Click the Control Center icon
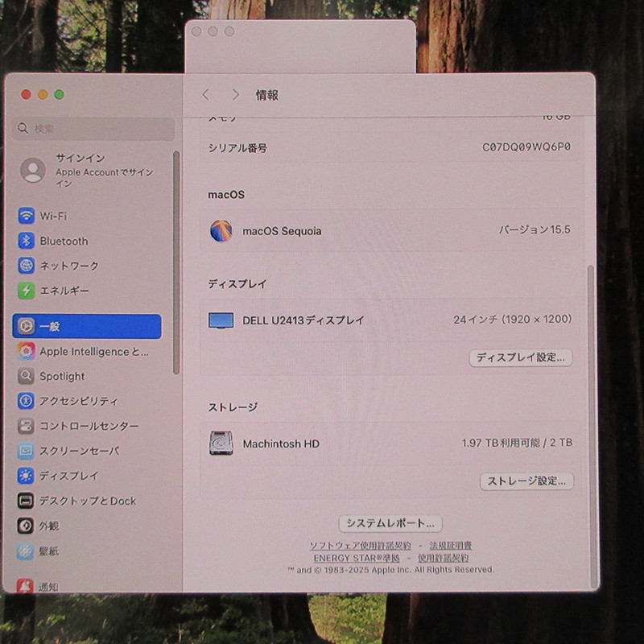This screenshot has width=644, height=644. click(x=27, y=426)
